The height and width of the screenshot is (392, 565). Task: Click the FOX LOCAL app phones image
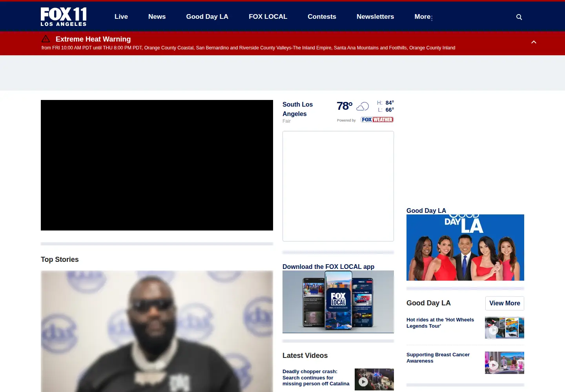[338, 302]
